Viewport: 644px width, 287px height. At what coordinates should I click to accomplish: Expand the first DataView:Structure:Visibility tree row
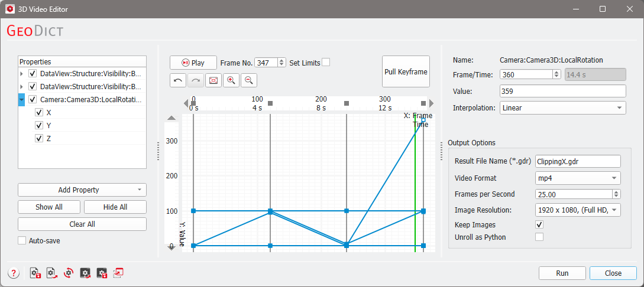[x=22, y=74]
